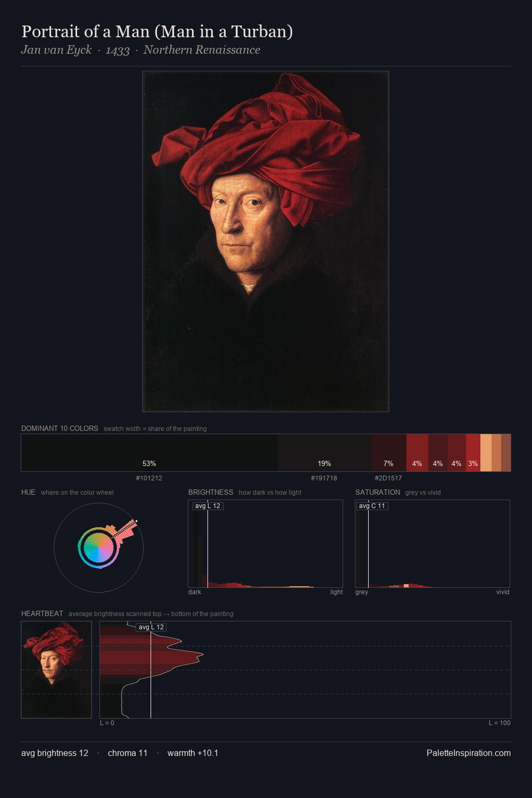The height and width of the screenshot is (798, 532).
Task: Click 'chroma 11' in the footer
Action: coord(128,753)
